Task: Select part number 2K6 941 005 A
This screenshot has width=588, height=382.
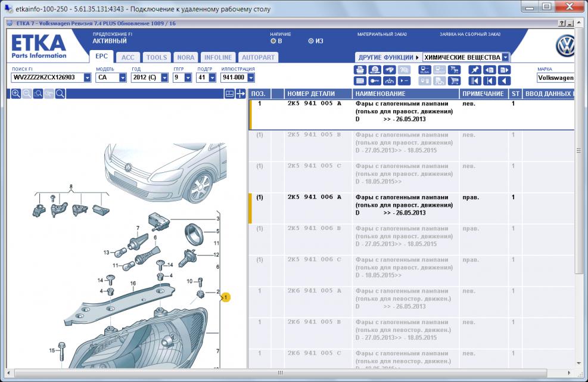Action: point(314,291)
